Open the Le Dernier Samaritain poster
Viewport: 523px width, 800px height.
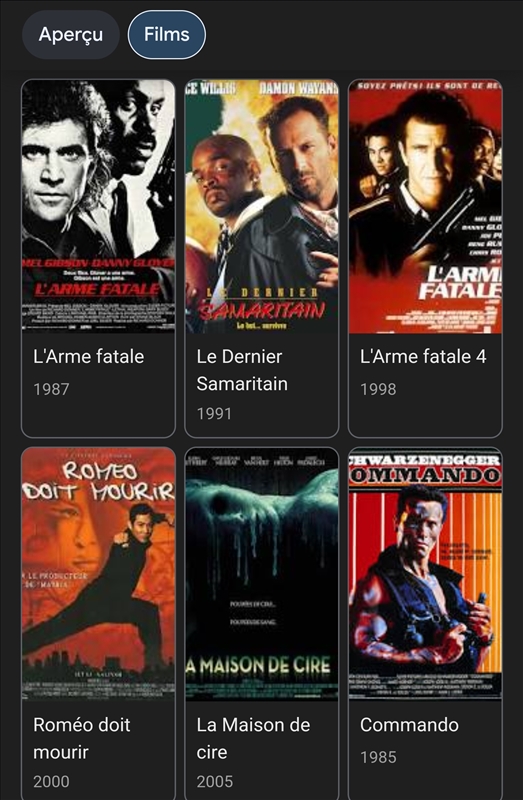[x=262, y=207]
